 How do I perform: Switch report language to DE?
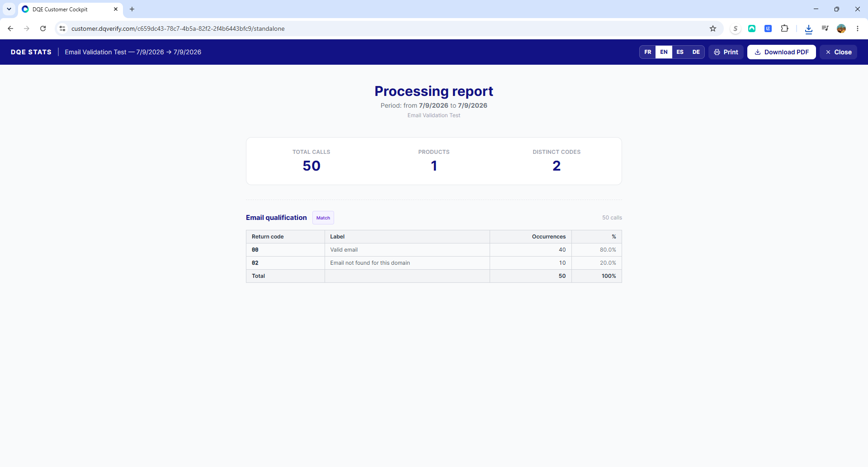[x=696, y=52]
